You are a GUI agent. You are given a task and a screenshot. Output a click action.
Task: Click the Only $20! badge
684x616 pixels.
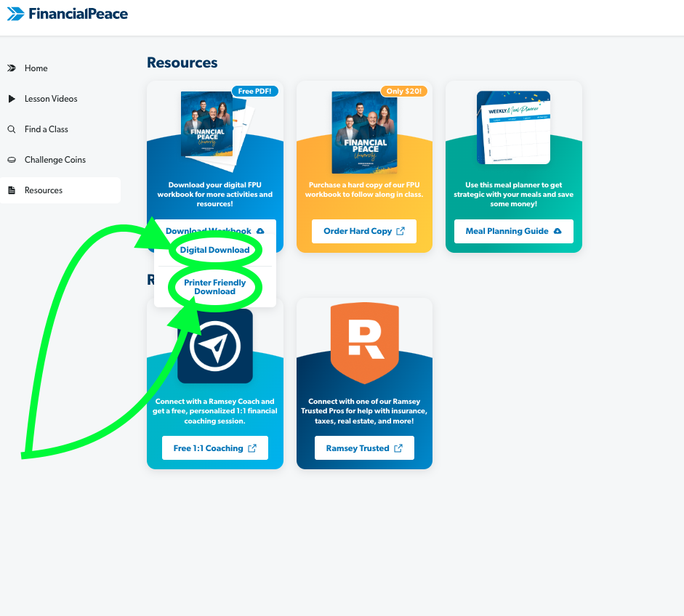[x=404, y=91]
